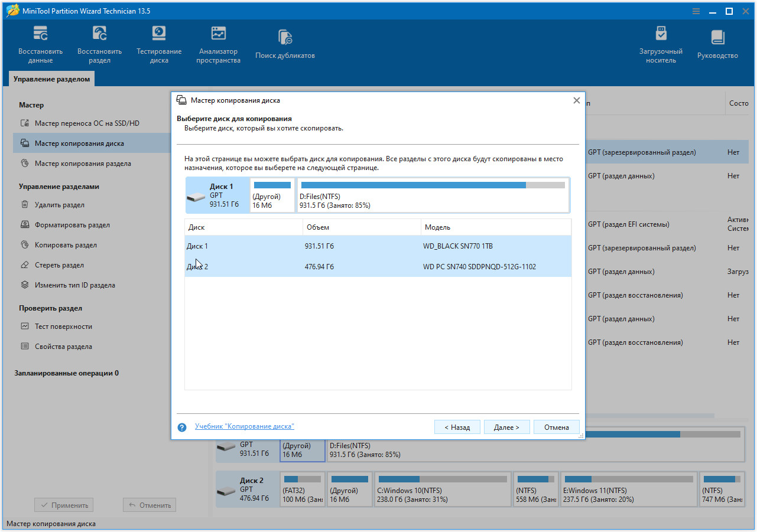This screenshot has width=757, height=532.
Task: Click Форматировать раздел in sidebar
Action: 72,225
